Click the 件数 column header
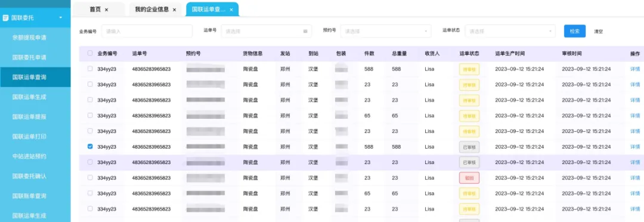This screenshot has width=644, height=222. [x=369, y=54]
